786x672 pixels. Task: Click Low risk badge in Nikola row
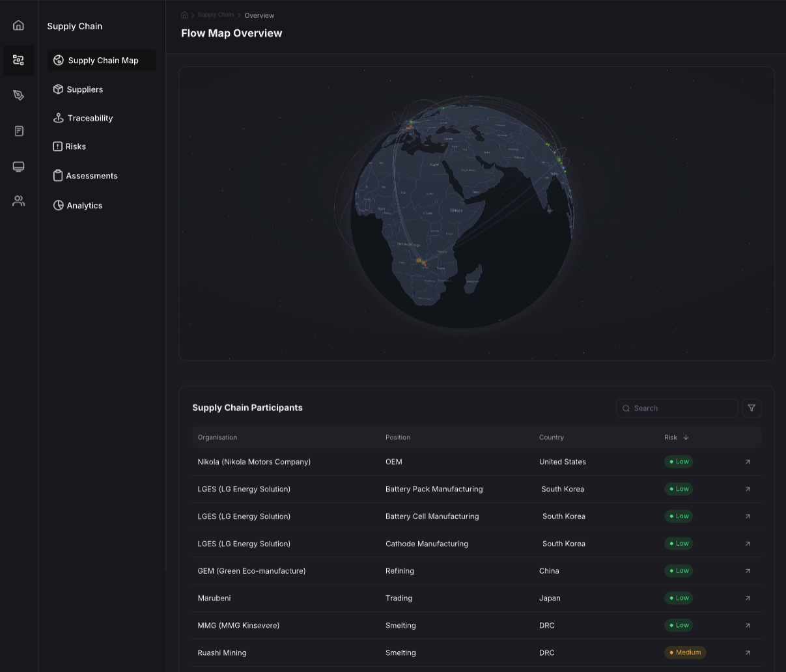(679, 462)
